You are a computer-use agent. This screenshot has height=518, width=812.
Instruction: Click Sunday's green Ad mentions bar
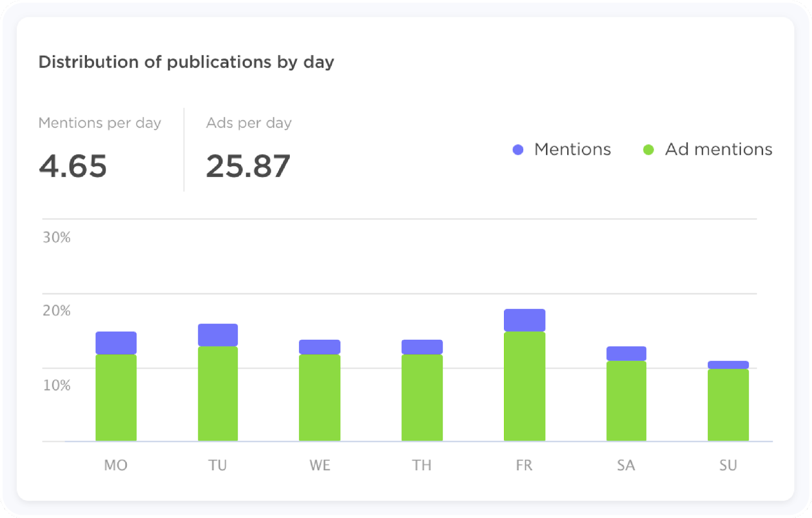(728, 405)
